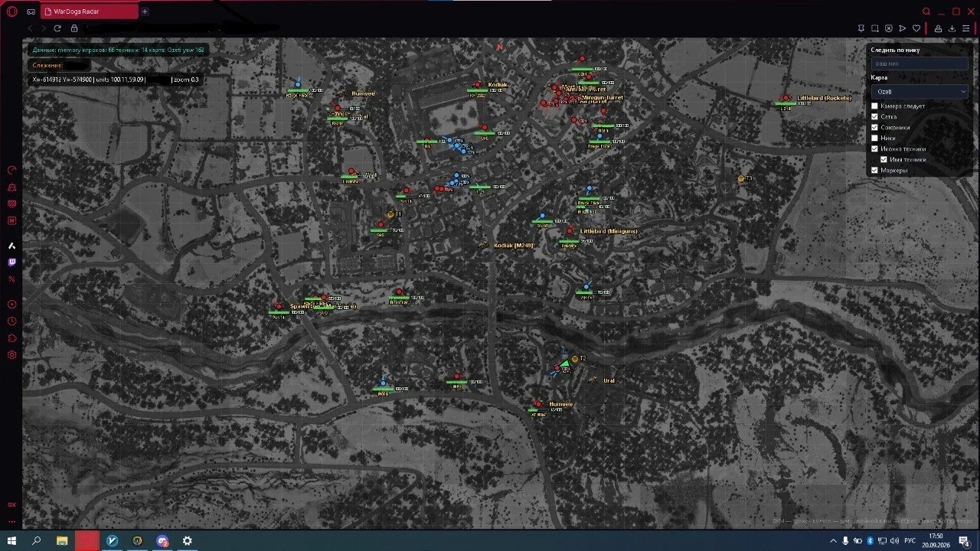Click the nickname input field
The width and height of the screenshot is (980, 551).
pos(920,64)
